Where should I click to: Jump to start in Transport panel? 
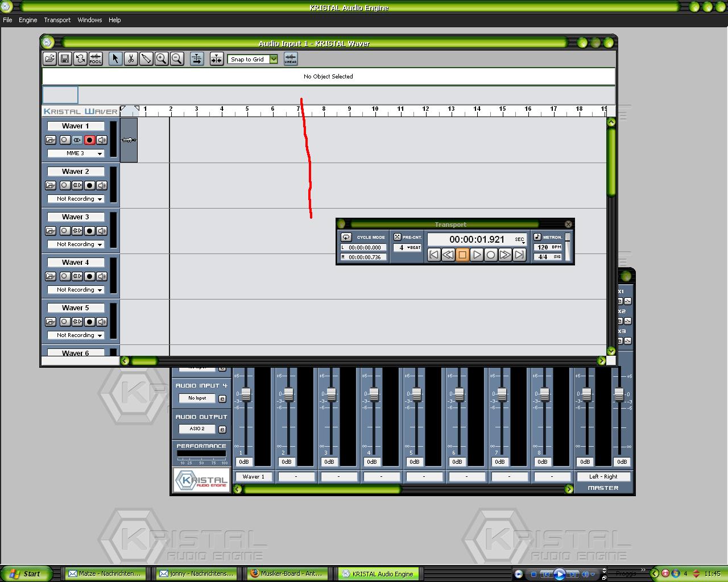[434, 255]
